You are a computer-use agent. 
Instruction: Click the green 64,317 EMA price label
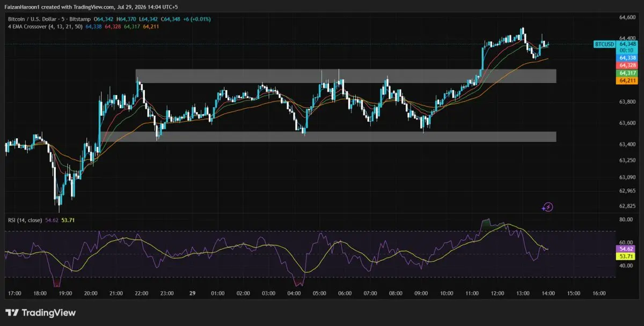point(627,73)
